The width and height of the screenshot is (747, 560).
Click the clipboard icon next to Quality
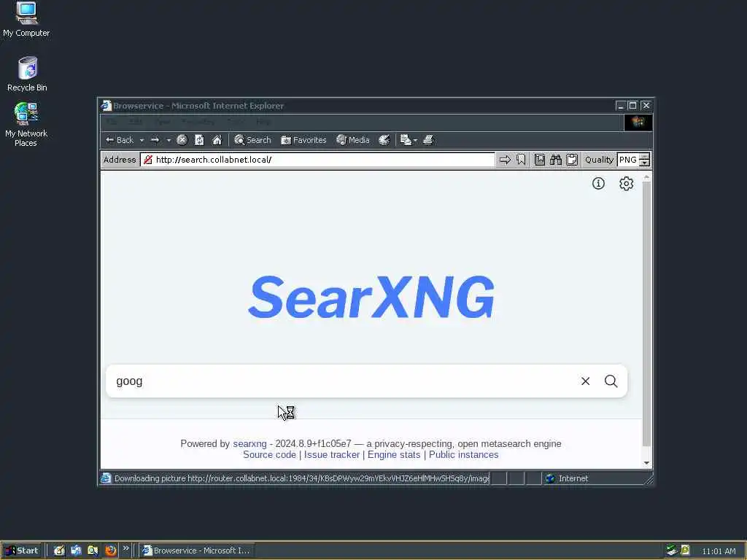572,160
